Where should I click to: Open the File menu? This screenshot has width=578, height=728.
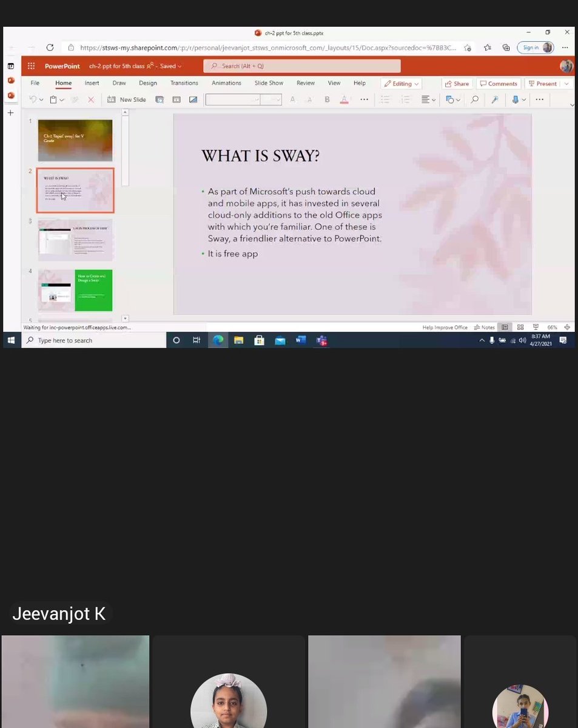[x=35, y=83]
